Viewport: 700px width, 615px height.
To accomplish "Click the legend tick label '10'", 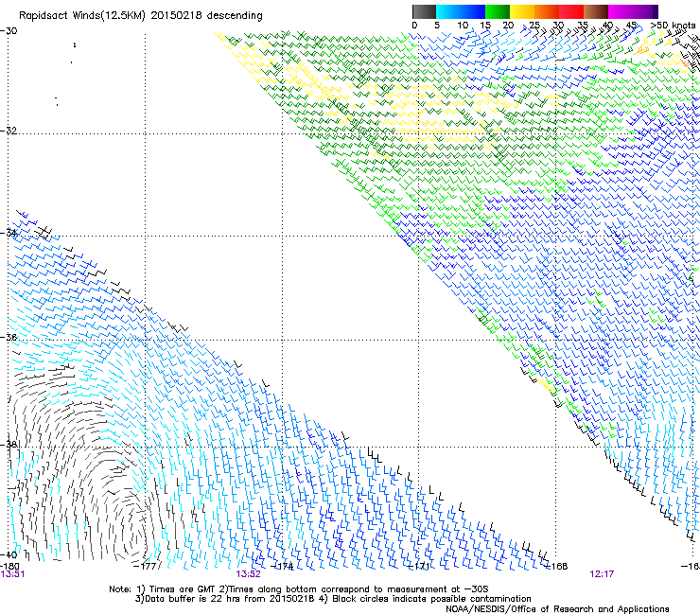I will [463, 26].
